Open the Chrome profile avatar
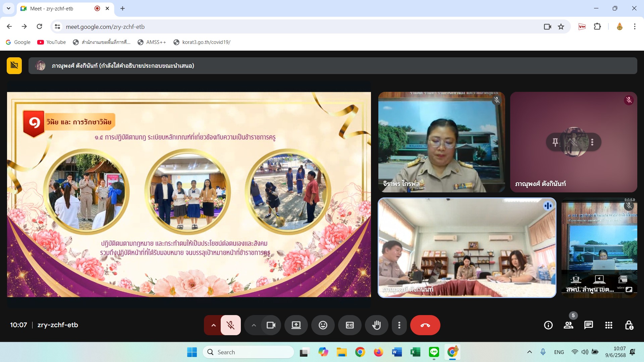This screenshot has height=362, width=644. [620, 26]
